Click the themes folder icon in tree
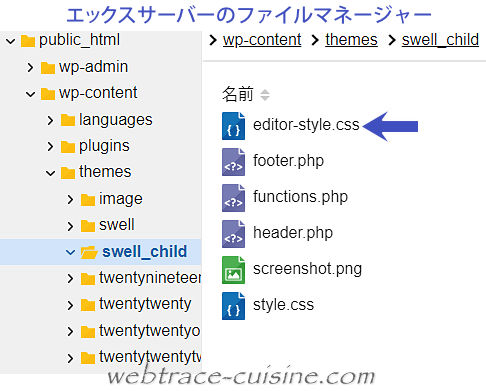Viewport: 486px width, 391px height. tap(68, 173)
